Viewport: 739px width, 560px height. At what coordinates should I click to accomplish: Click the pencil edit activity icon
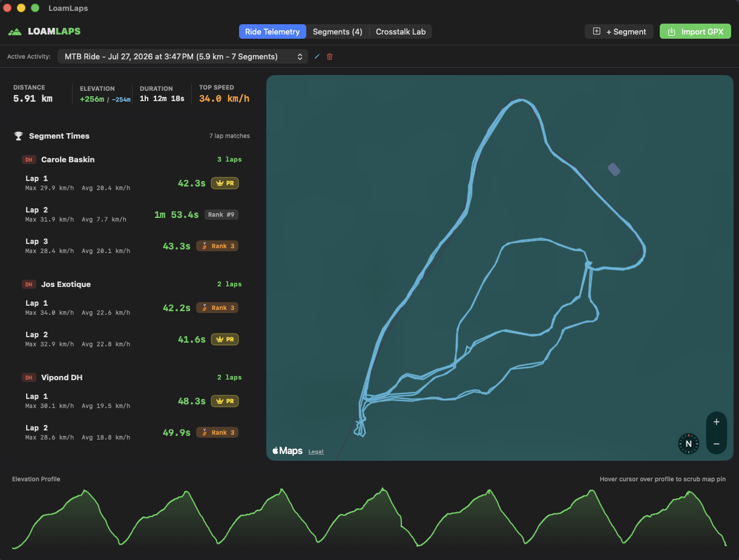click(x=317, y=56)
